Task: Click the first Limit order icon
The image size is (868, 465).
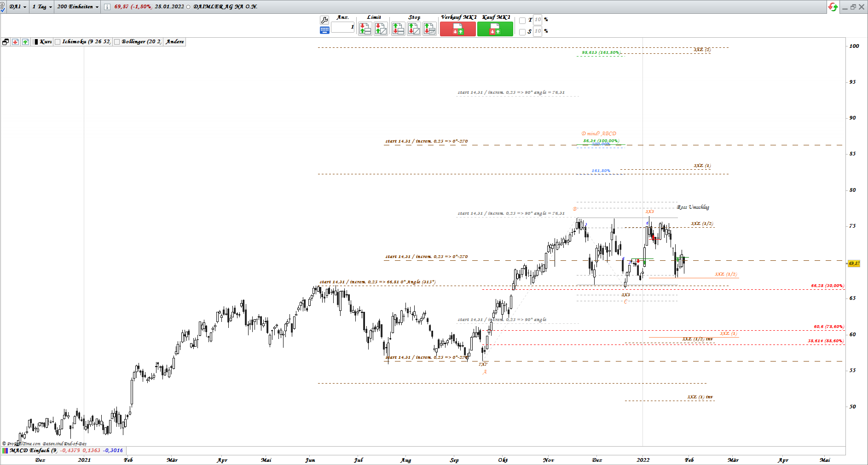Action: (x=365, y=29)
